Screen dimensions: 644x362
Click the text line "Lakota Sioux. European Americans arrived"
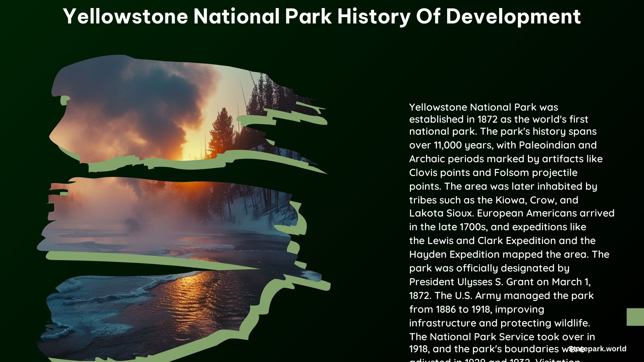(x=512, y=213)
